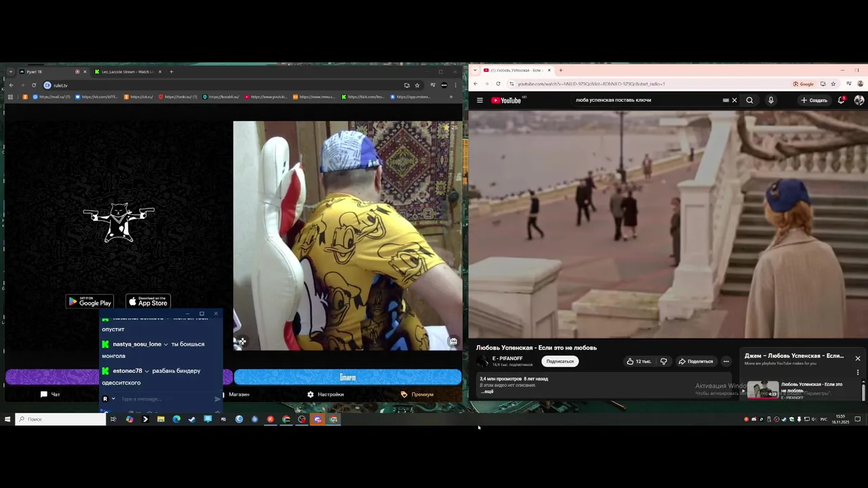Expand tab search dropdown in rulet.tv window
Image resolution: width=868 pixels, height=488 pixels.
[11, 72]
